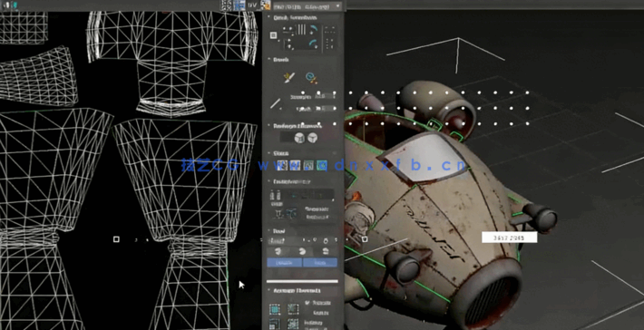
Task: Select the relax paintbrush tool
Action: coord(289,77)
